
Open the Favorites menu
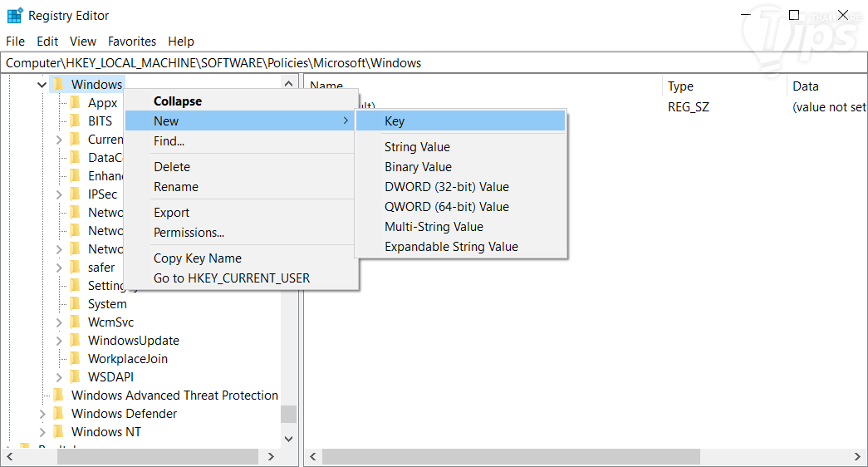coord(132,42)
